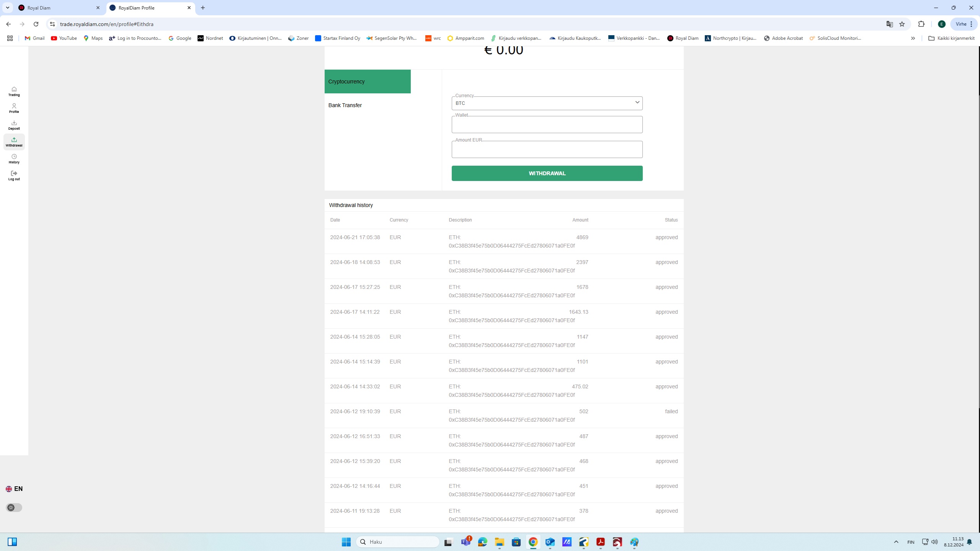Expand the Currency BTC dropdown

[547, 103]
